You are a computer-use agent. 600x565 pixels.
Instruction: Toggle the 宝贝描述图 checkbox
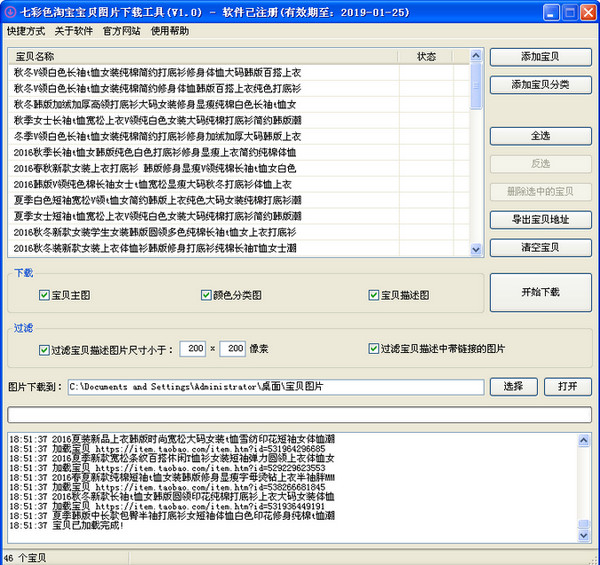tap(373, 295)
